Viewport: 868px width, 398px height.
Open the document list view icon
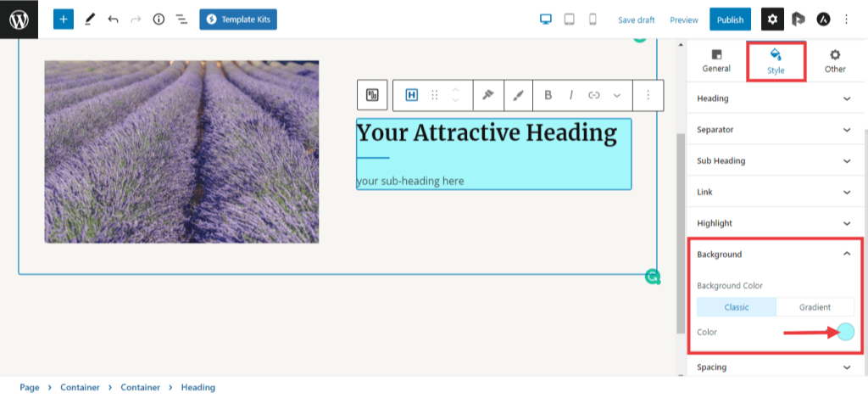pos(181,20)
